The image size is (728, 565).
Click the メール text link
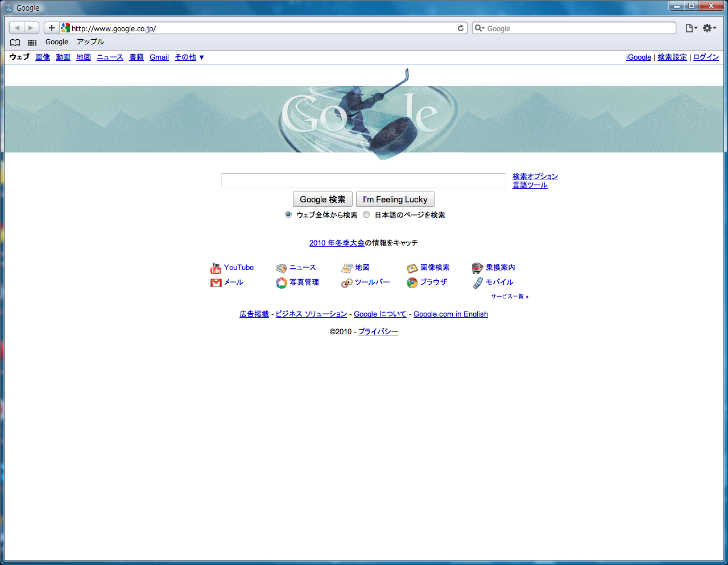point(234,282)
